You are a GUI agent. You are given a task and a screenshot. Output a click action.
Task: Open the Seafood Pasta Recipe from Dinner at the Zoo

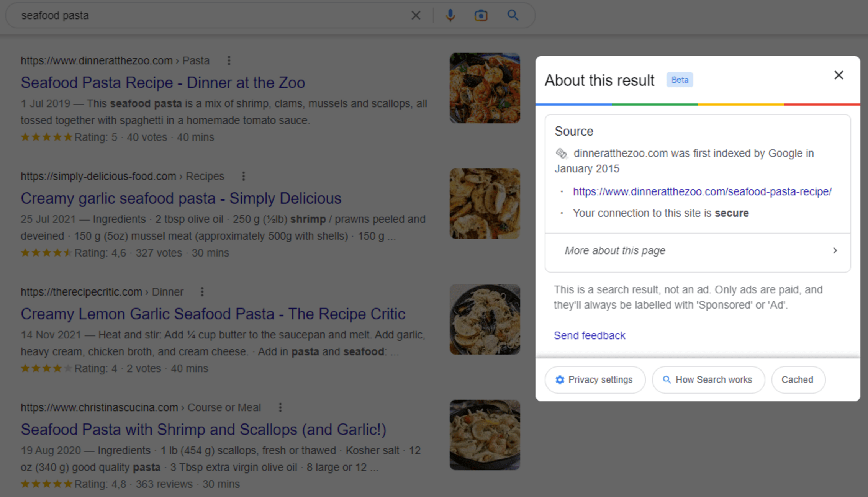click(163, 82)
